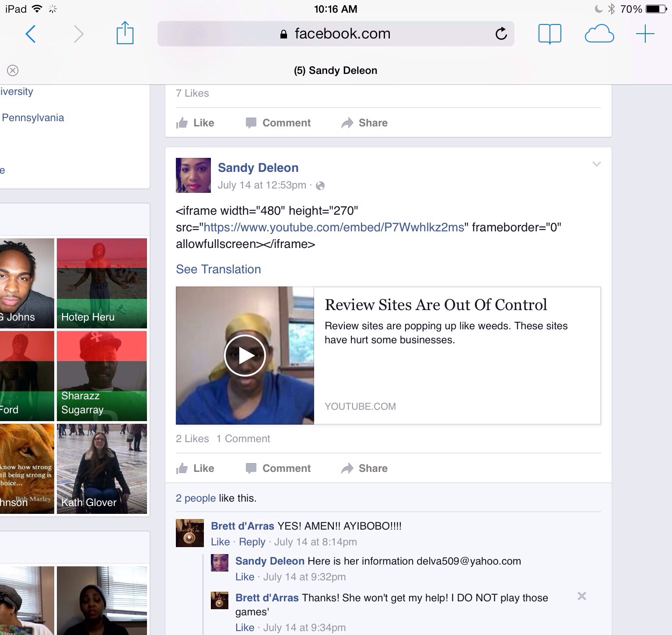This screenshot has width=672, height=635.
Task: Open Sandy Deleon's post profile picture
Action: tap(193, 175)
